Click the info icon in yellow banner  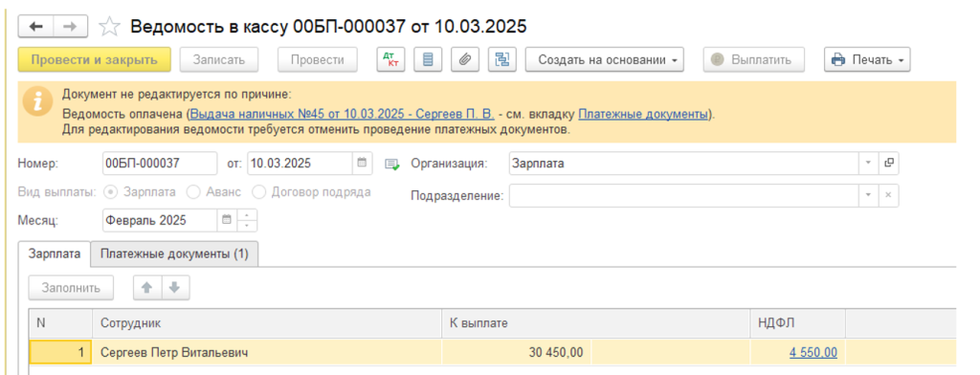[38, 100]
